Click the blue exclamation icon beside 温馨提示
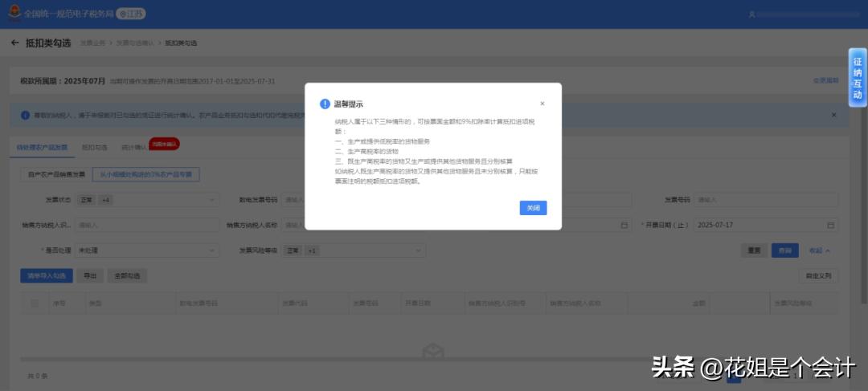 coord(325,104)
